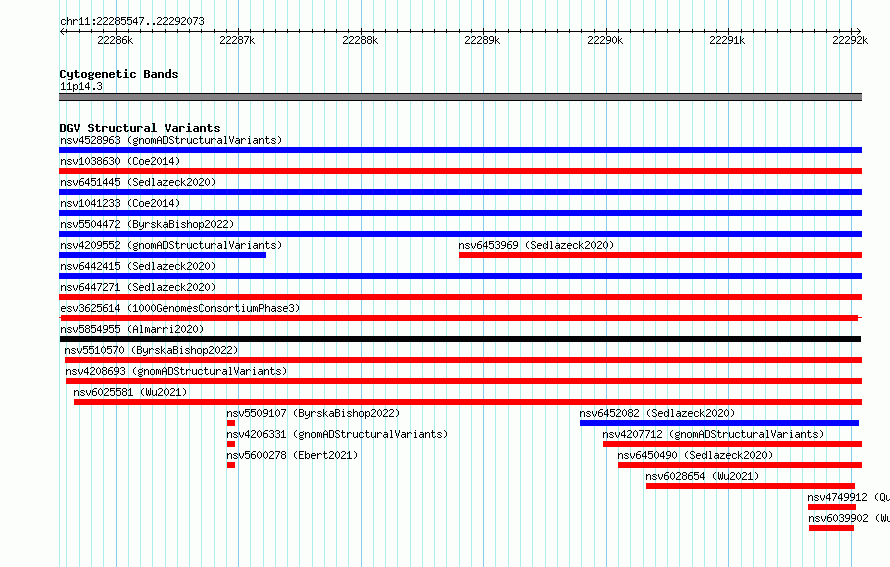Click the 22291k ruler position

click(x=727, y=40)
